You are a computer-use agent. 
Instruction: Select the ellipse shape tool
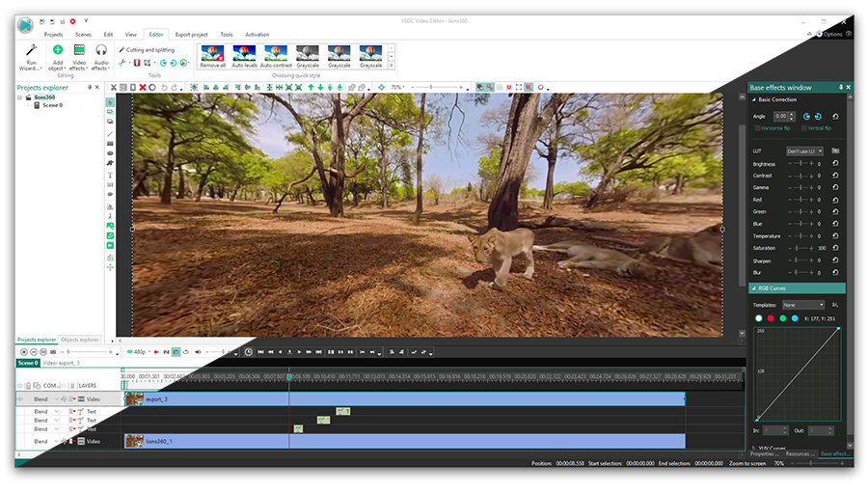click(110, 153)
